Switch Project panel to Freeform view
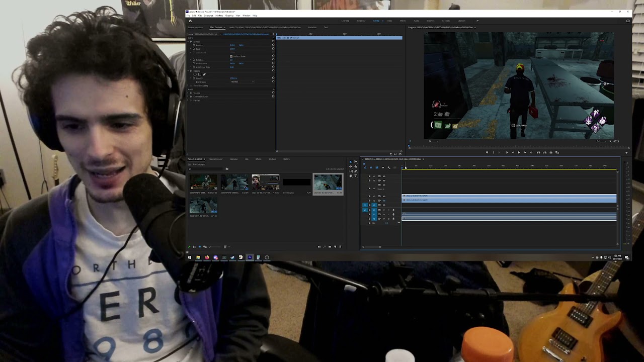The image size is (644, 362). (x=205, y=247)
